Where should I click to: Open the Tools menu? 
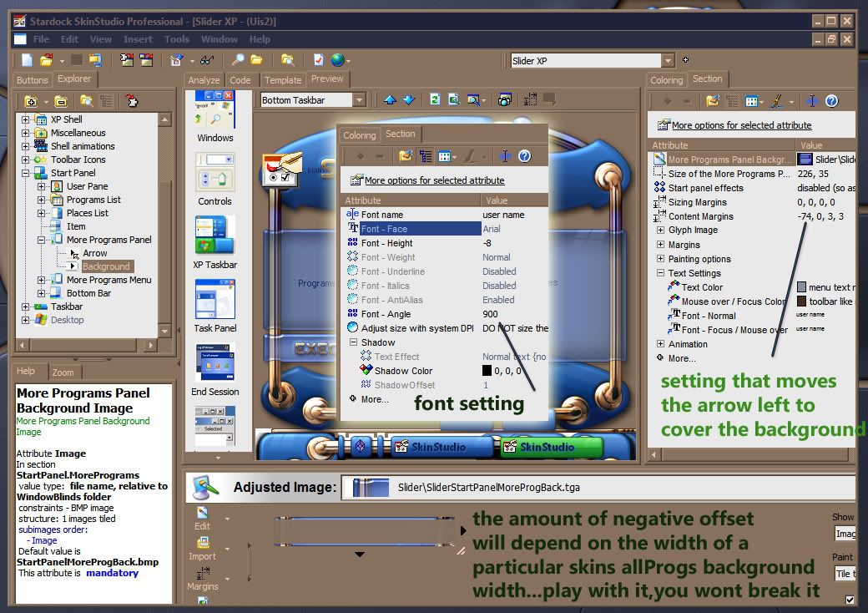(177, 39)
